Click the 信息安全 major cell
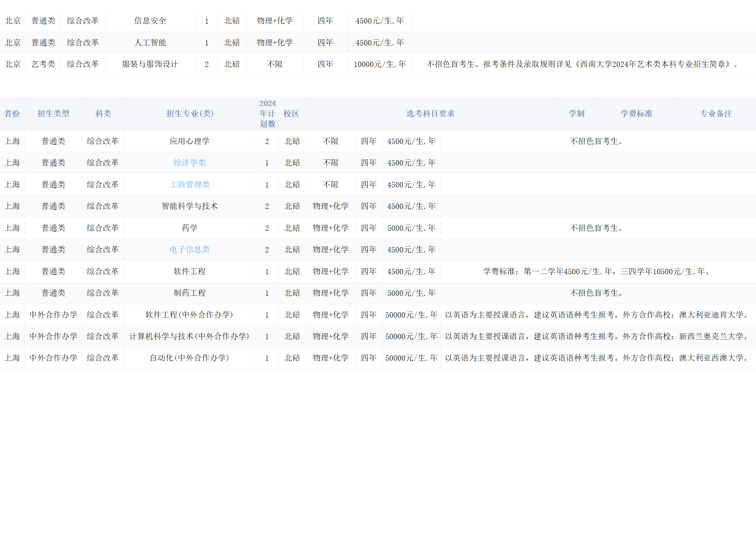This screenshot has width=756, height=534. click(x=150, y=21)
